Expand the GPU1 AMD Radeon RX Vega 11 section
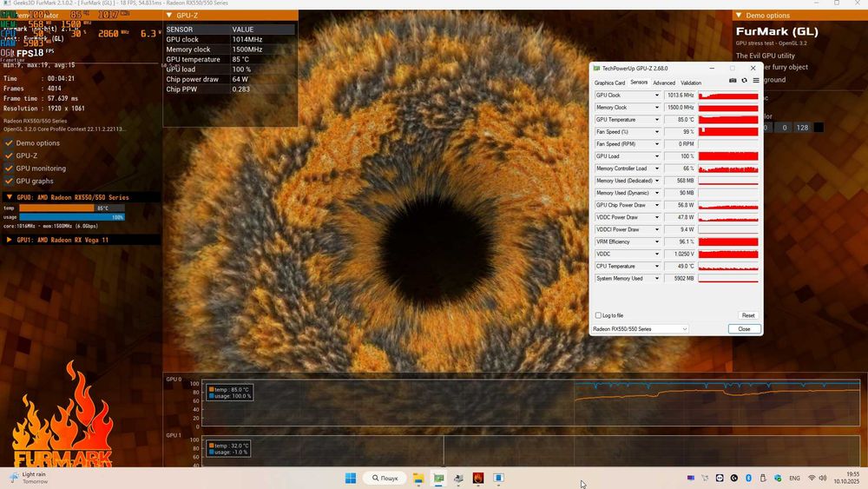This screenshot has width=868, height=489. tap(9, 240)
